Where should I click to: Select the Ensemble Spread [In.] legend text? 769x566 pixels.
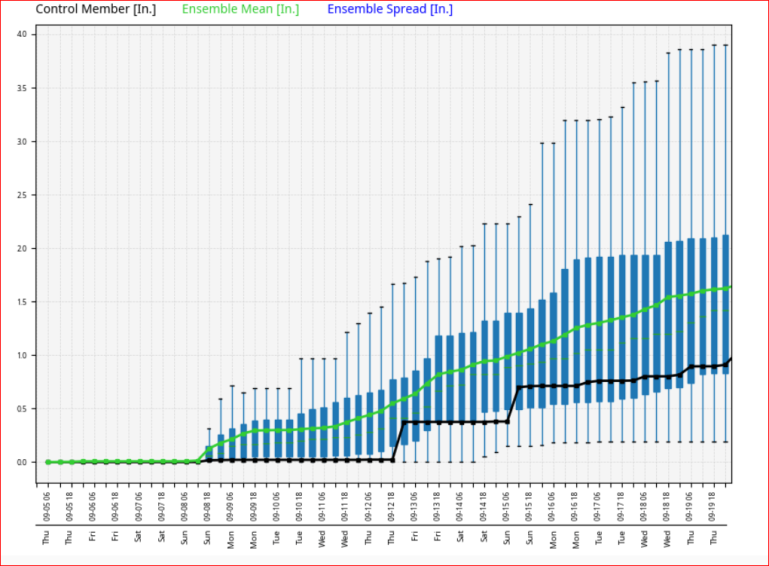point(390,10)
